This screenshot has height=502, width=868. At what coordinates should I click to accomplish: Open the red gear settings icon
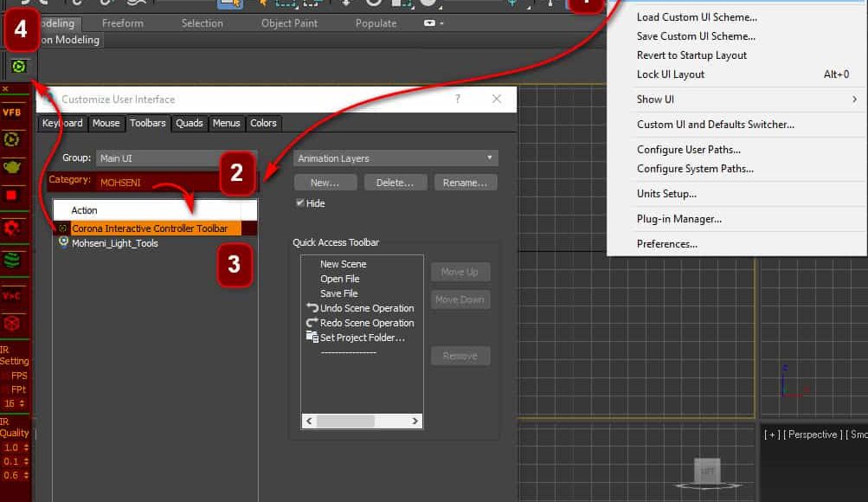(12, 228)
